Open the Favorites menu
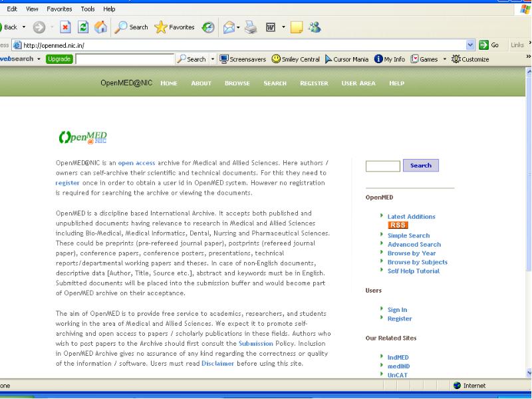 [x=59, y=9]
